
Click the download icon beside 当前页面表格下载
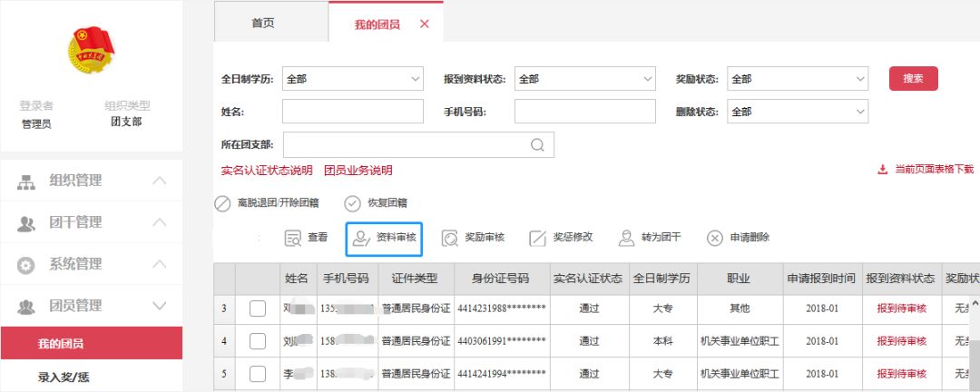coord(883,170)
